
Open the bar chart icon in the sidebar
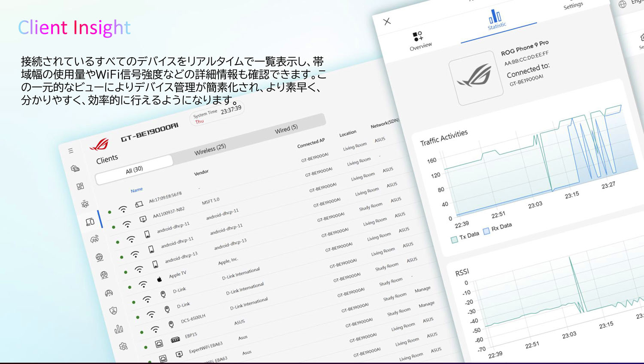click(x=118, y=329)
